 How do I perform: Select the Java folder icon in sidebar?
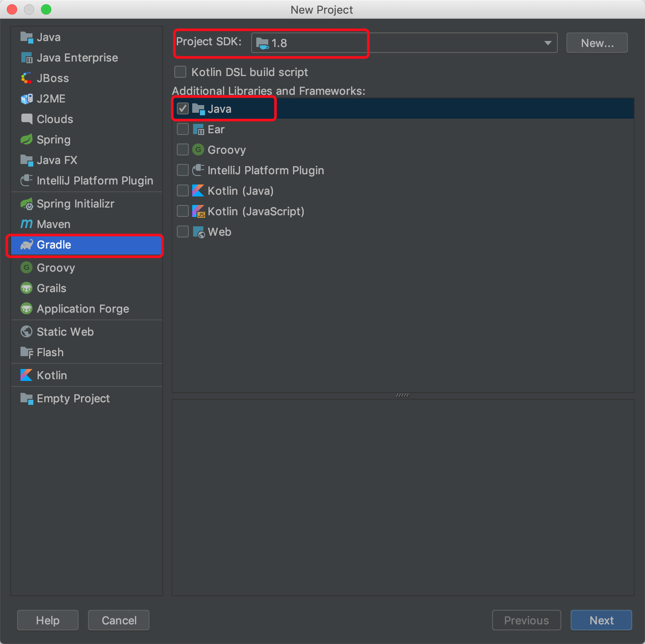pos(26,38)
